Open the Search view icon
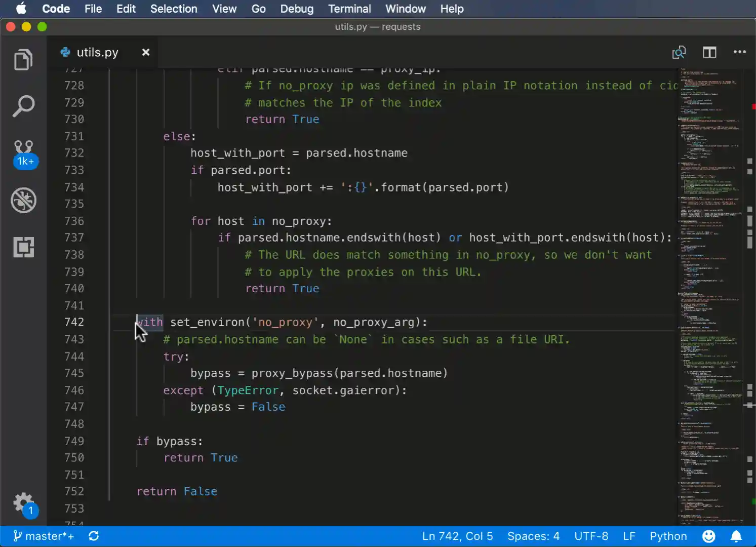Screen dimensions: 756x547 (x=23, y=105)
